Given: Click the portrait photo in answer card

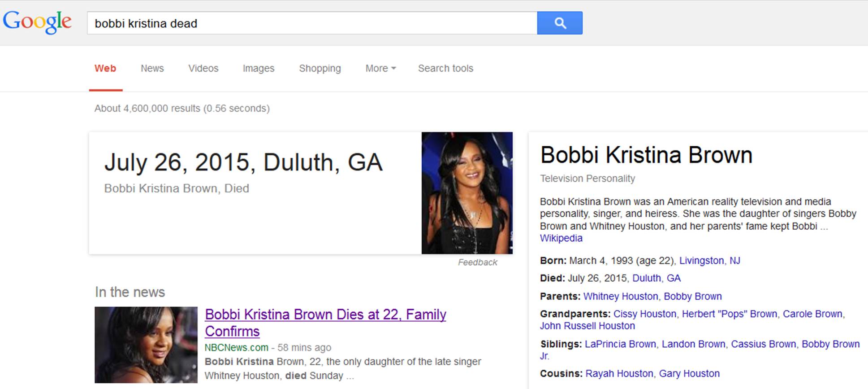Looking at the screenshot, I should [466, 193].
